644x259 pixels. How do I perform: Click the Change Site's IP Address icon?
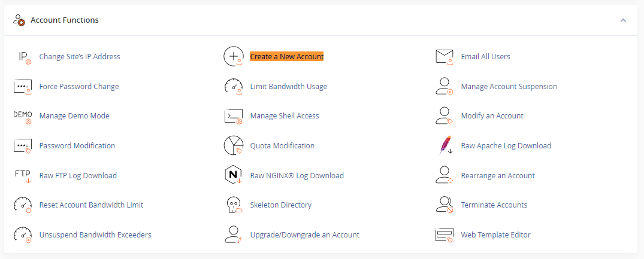click(x=22, y=57)
